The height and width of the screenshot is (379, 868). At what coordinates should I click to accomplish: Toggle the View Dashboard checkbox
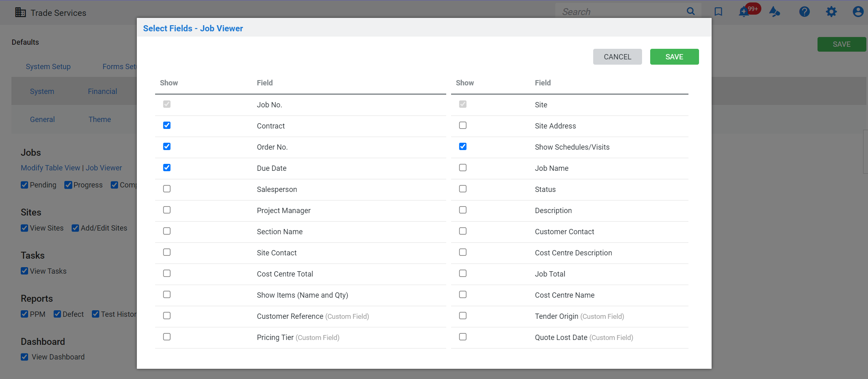pyautogui.click(x=24, y=357)
